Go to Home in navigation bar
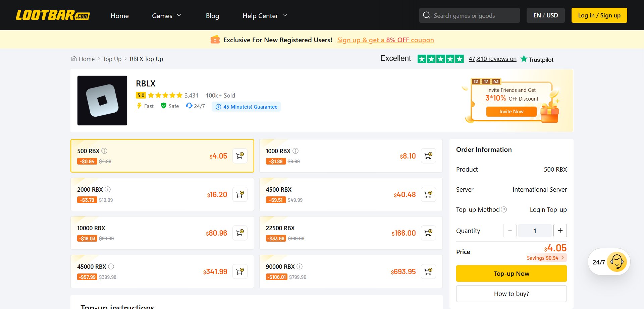Image resolution: width=644 pixels, height=309 pixels. [x=120, y=16]
